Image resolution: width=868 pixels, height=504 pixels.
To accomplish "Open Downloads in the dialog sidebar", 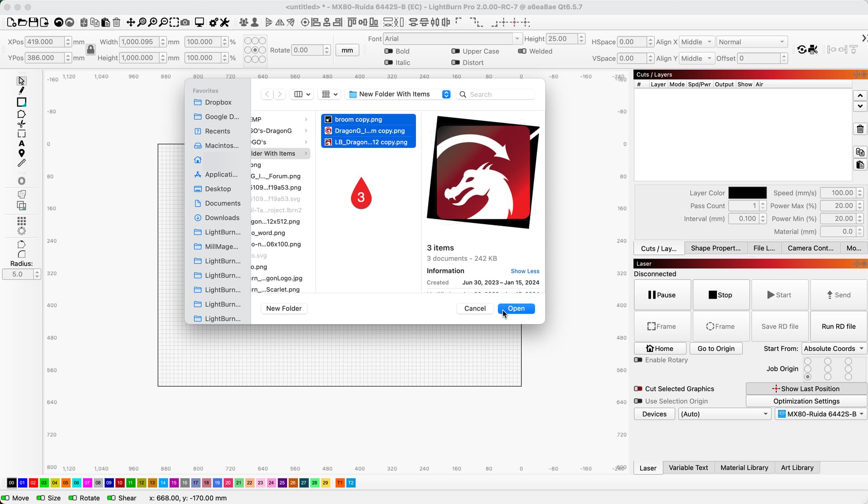I will pos(217,218).
